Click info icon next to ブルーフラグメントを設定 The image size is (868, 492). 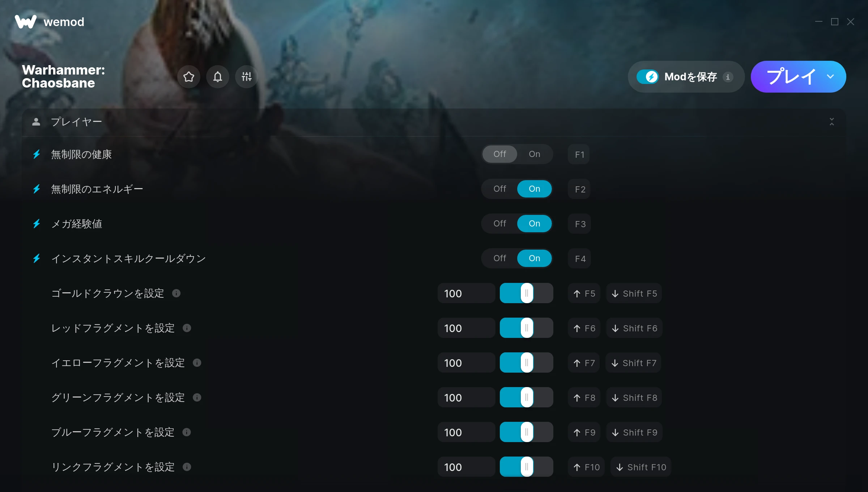tap(187, 432)
